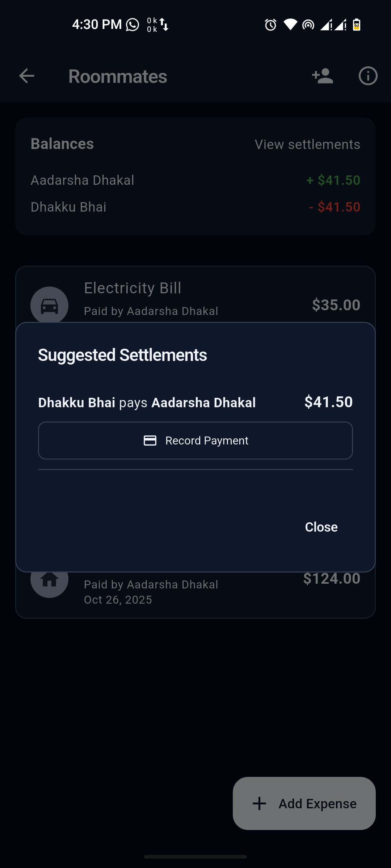Tap the alarm clock status icon
The width and height of the screenshot is (391, 868).
pyautogui.click(x=270, y=25)
